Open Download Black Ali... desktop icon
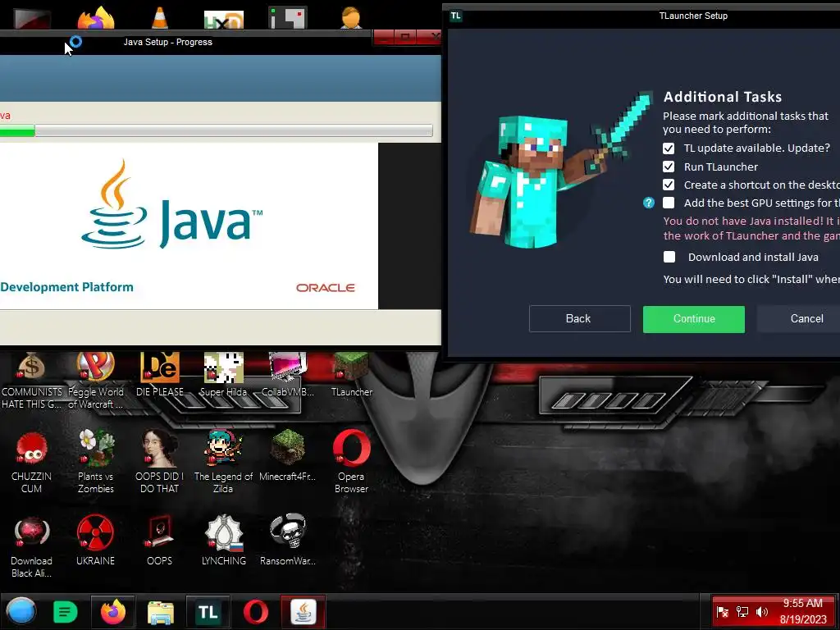The height and width of the screenshot is (630, 840). click(x=31, y=546)
